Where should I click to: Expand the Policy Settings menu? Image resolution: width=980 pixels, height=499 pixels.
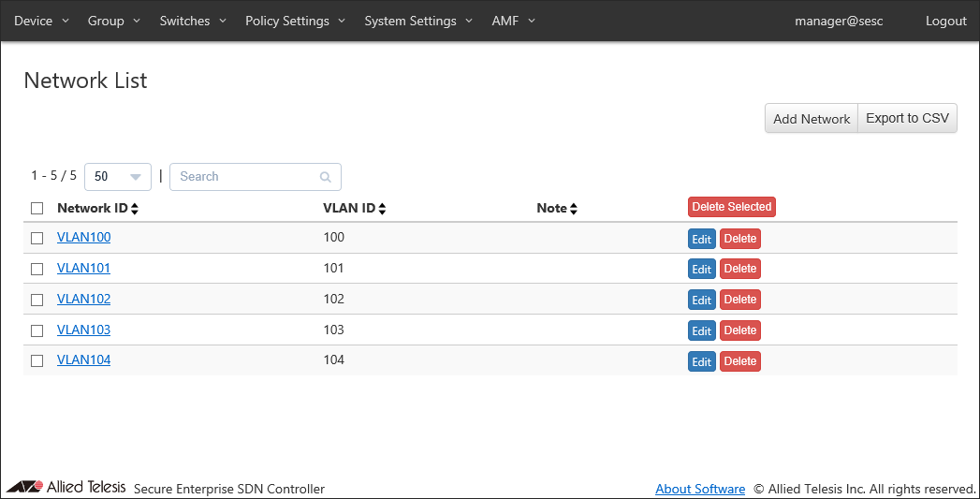295,21
